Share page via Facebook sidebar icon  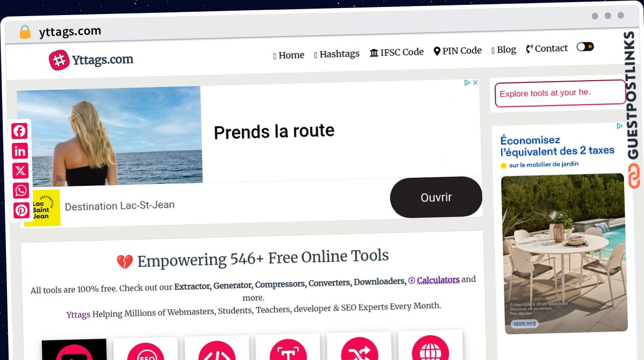(x=19, y=131)
